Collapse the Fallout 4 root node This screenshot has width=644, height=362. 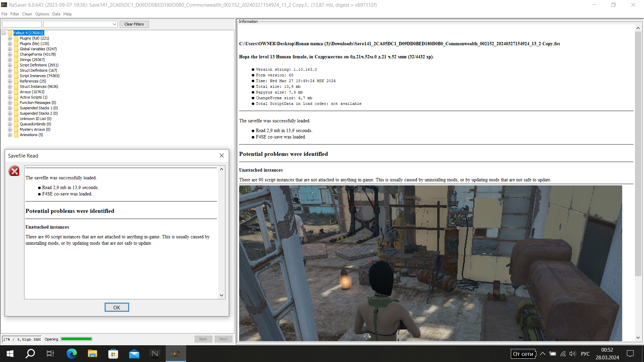point(4,33)
